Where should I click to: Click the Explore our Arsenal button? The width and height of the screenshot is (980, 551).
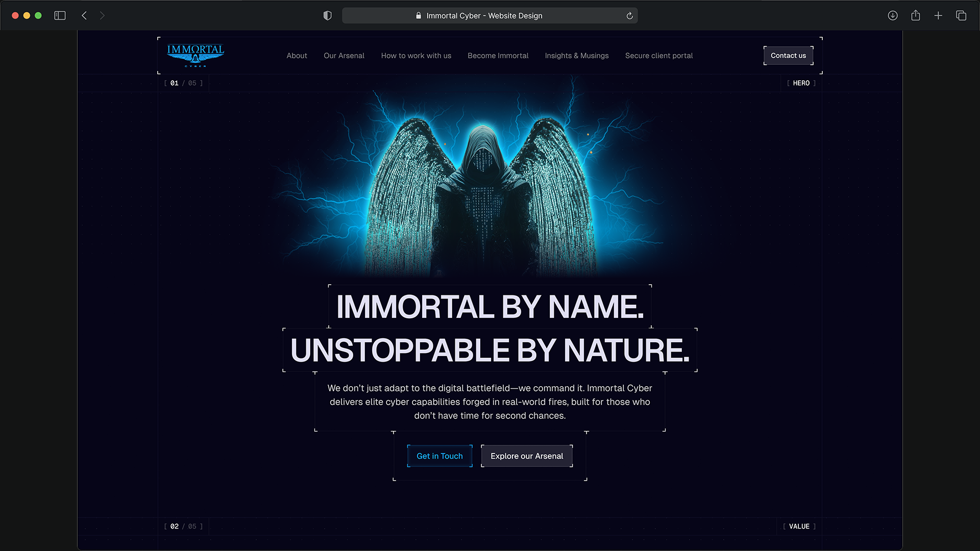pyautogui.click(x=526, y=456)
